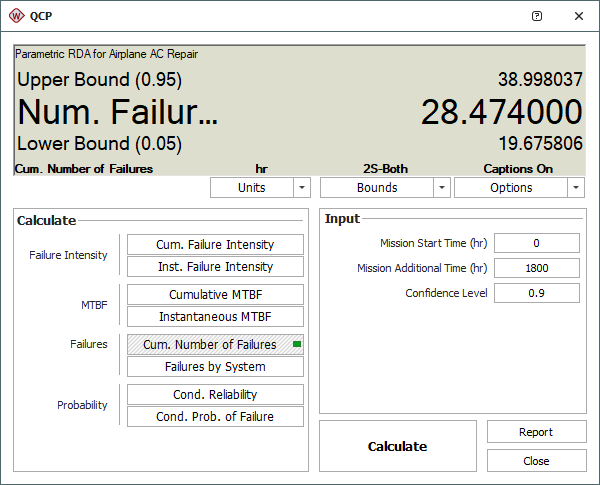Image resolution: width=600 pixels, height=485 pixels.
Task: Select Cum. Failure Intensity calculation
Action: (215, 245)
